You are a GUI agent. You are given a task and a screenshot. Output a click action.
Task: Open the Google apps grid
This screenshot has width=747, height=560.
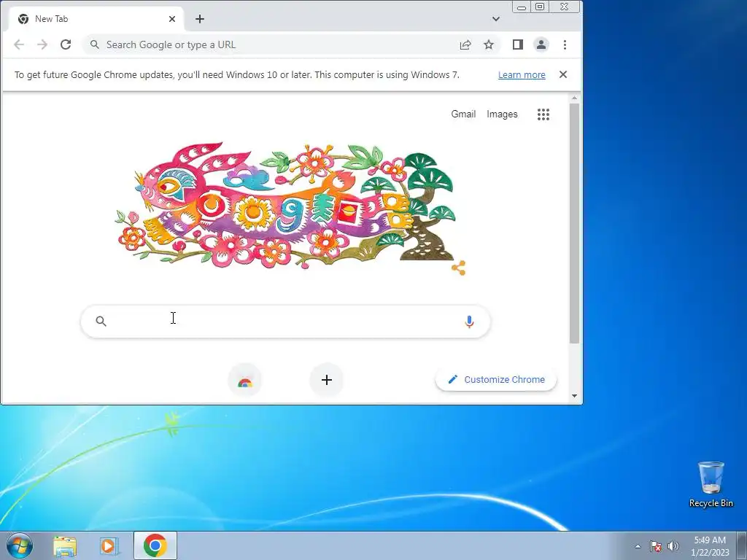click(x=543, y=114)
